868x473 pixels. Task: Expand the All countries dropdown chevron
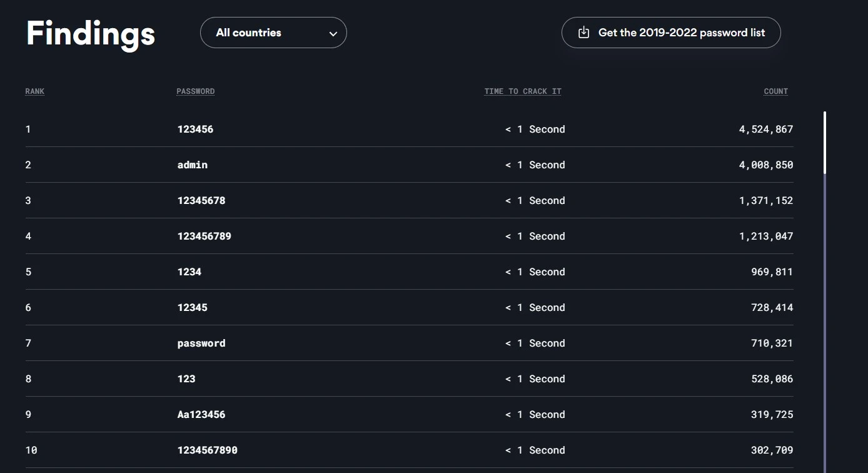pos(333,34)
